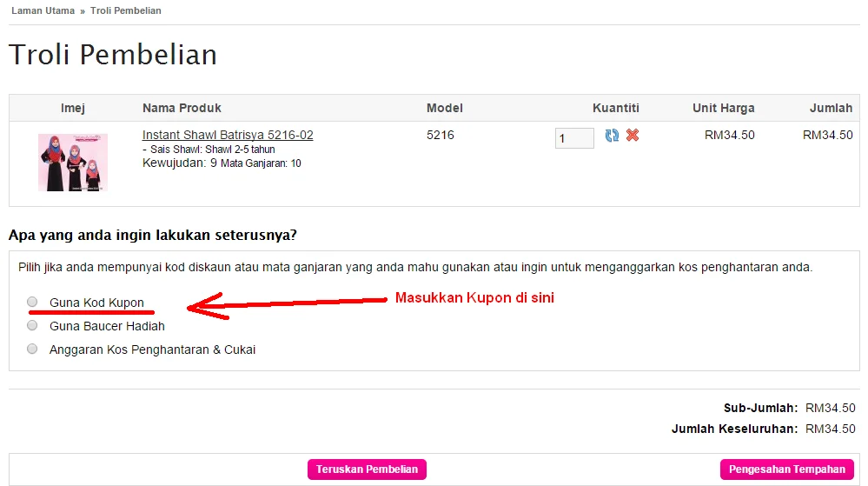Open the Instant Shawl Batrisya 5216-02 link
Image resolution: width=868 pixels, height=486 pixels.
point(228,135)
